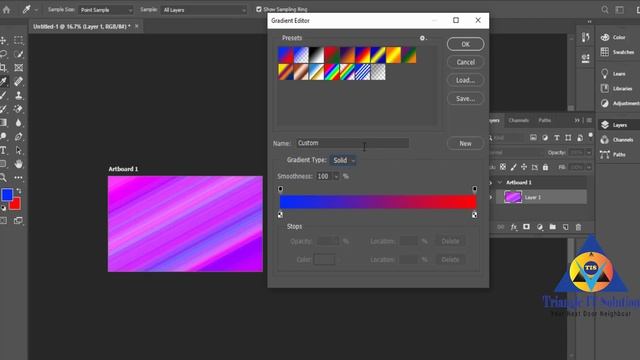Click the Save... button
The height and width of the screenshot is (360, 640).
tap(465, 99)
